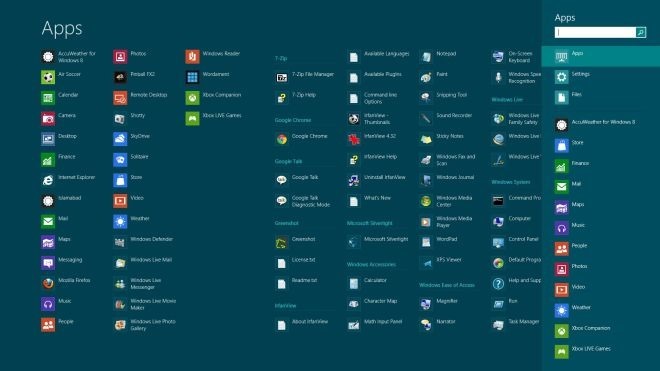Open the Default Programs icon
The image size is (660, 371).
click(x=498, y=263)
